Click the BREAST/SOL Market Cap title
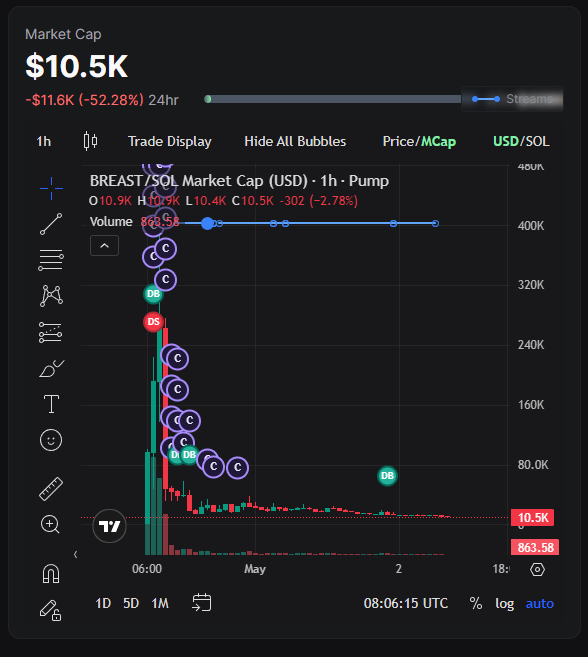 [239, 181]
